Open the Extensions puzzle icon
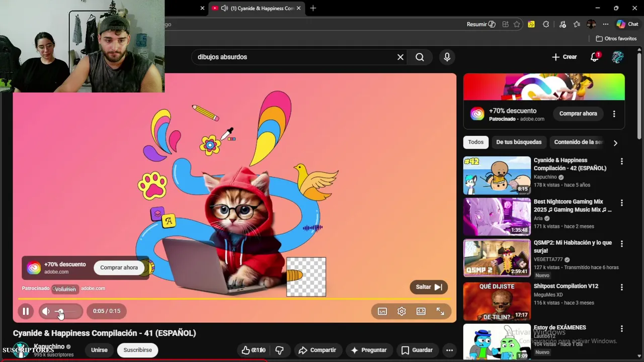This screenshot has width=644, height=362. (x=546, y=24)
